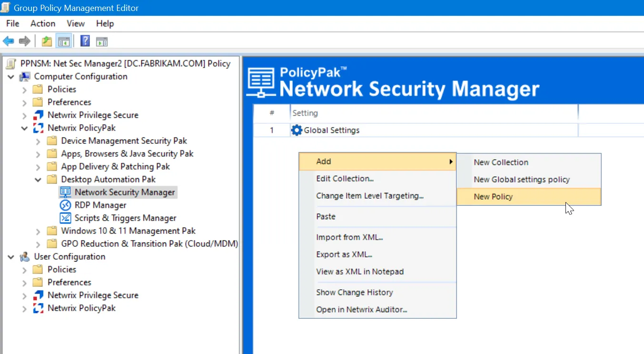This screenshot has width=644, height=354.
Task: Click the Netwrix Privilege Secure icon under Computer Configuration
Action: [x=38, y=115]
